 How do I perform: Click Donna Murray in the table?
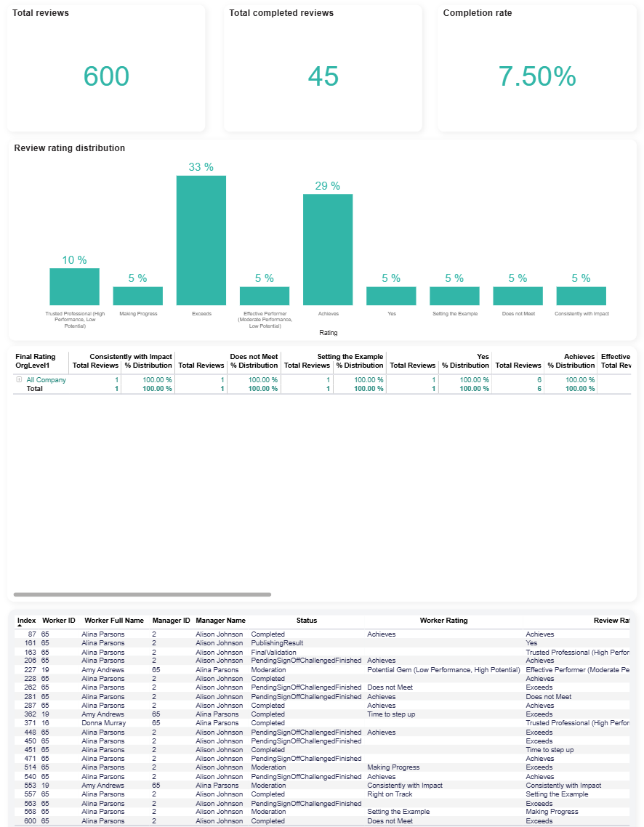click(102, 723)
